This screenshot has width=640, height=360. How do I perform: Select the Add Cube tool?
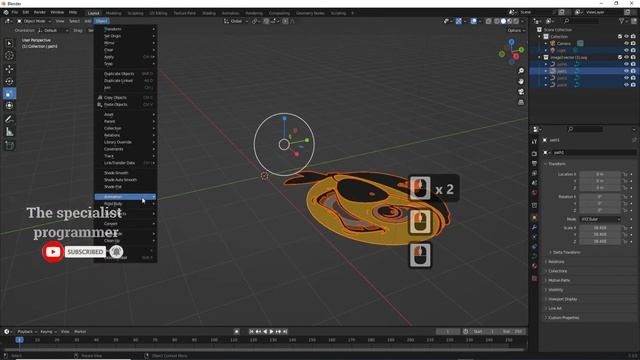click(9, 145)
